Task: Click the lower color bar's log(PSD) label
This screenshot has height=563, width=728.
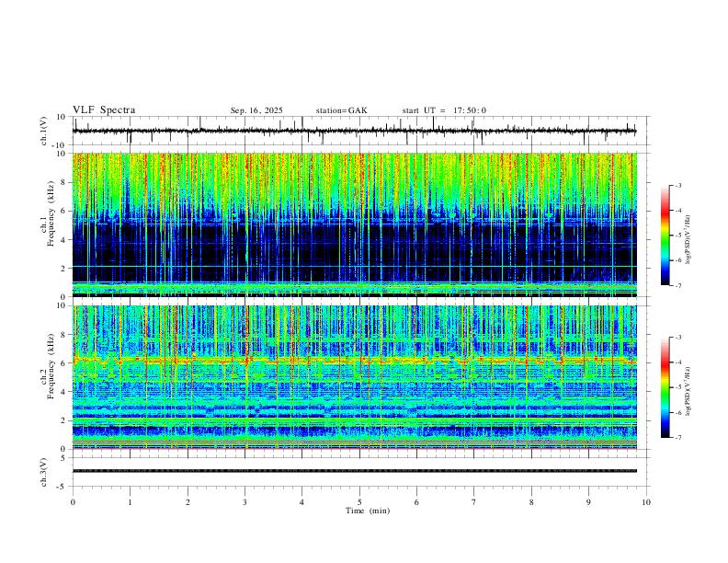Action: click(688, 391)
